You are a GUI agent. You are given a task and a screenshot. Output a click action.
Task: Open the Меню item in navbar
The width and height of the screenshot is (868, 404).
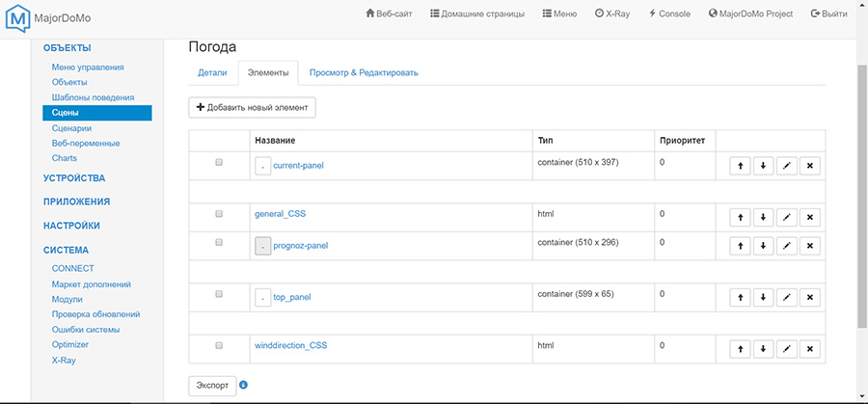[560, 14]
